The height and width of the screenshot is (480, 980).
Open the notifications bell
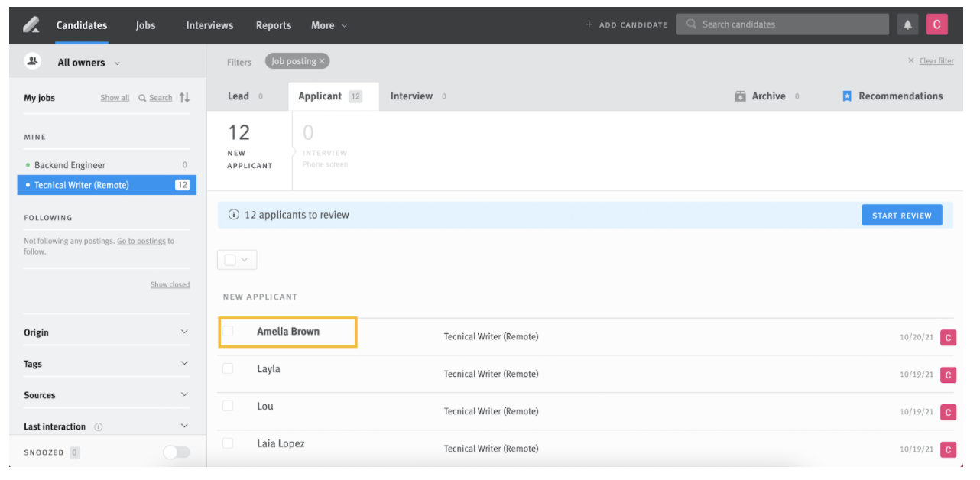point(907,24)
